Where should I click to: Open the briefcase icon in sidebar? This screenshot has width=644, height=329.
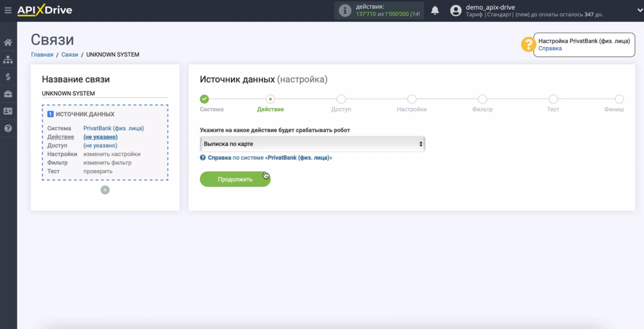[x=8, y=94]
